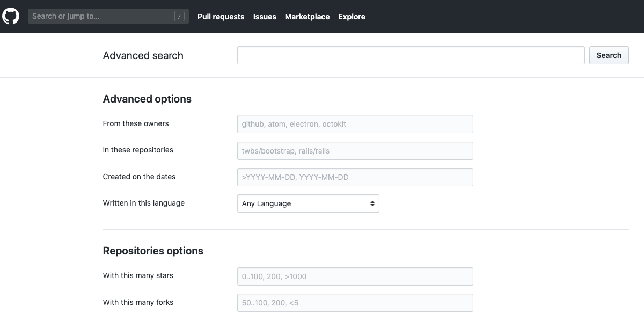Click the "From these owners" label text
The width and height of the screenshot is (644, 314).
[136, 123]
